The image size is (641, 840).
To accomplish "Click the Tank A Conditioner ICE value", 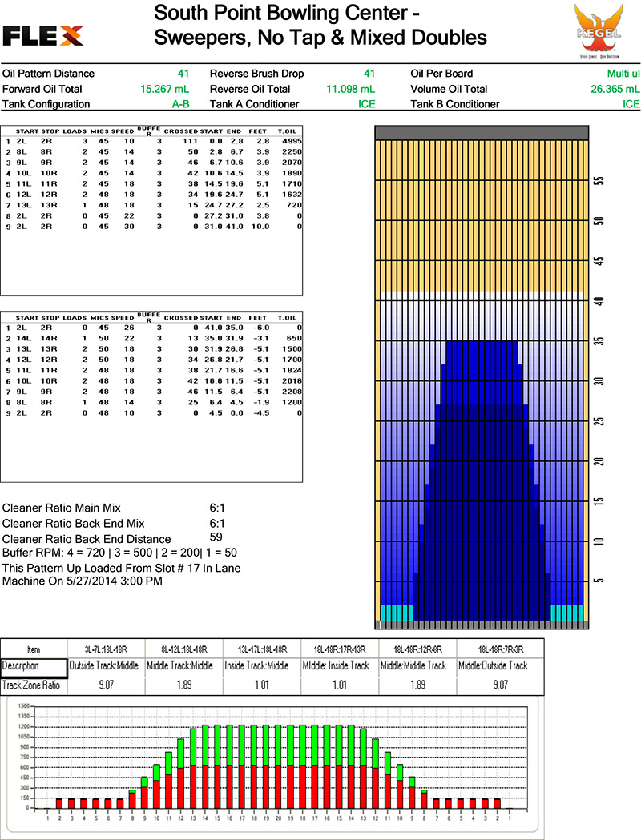I will 366,104.
